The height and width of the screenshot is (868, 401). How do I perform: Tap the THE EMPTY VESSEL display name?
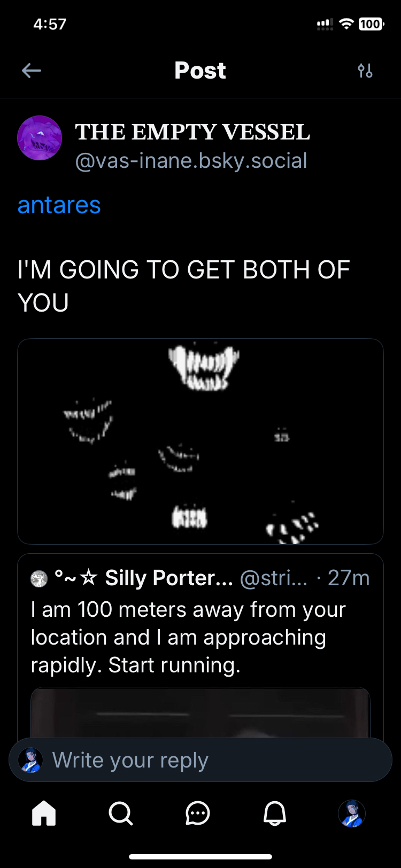click(192, 132)
